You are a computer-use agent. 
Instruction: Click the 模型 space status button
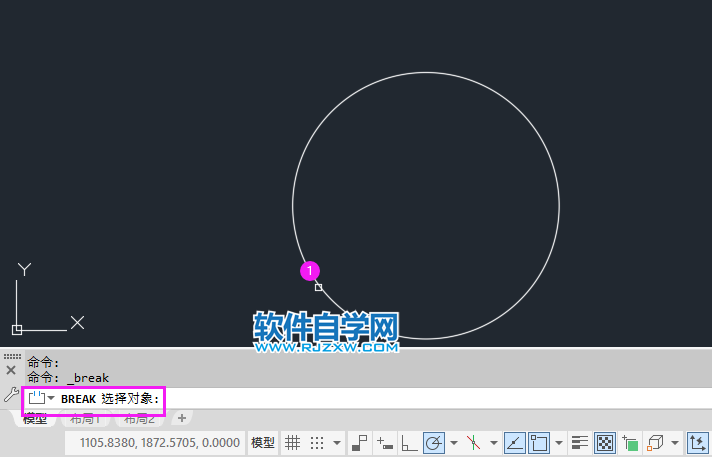point(263,442)
